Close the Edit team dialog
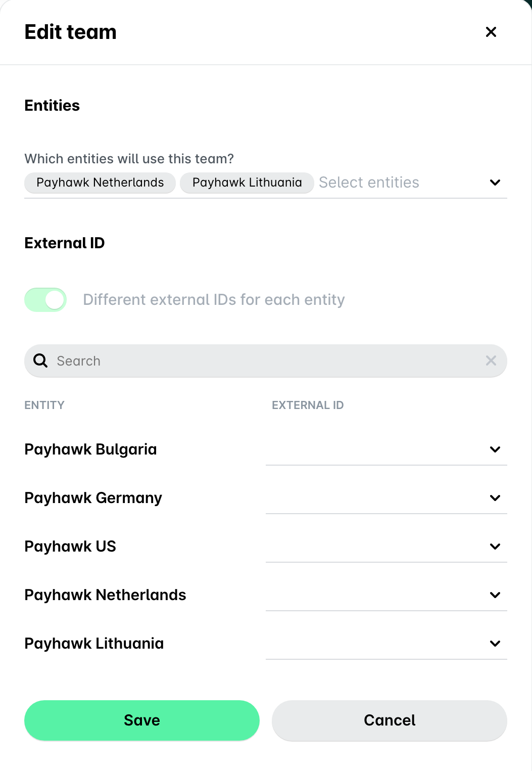 coord(491,32)
